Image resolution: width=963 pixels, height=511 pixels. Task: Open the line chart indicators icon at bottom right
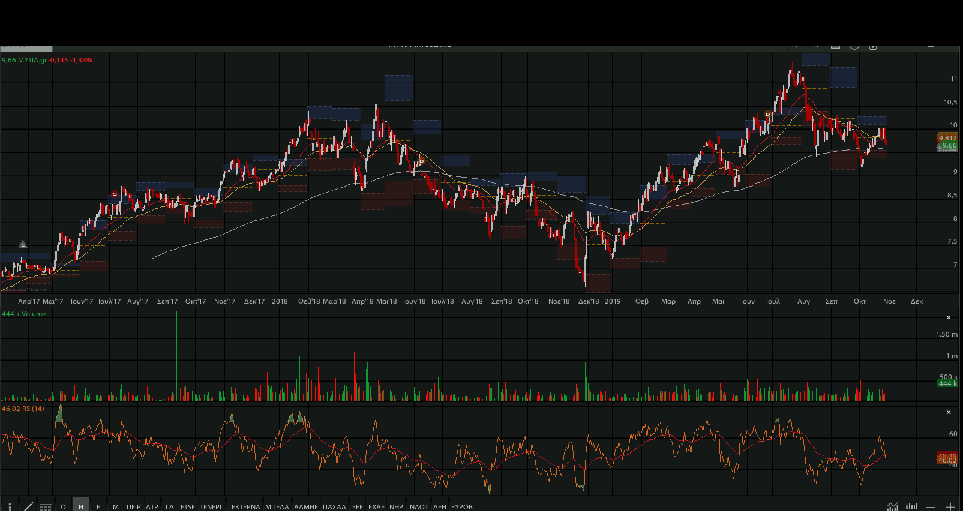coord(894,507)
